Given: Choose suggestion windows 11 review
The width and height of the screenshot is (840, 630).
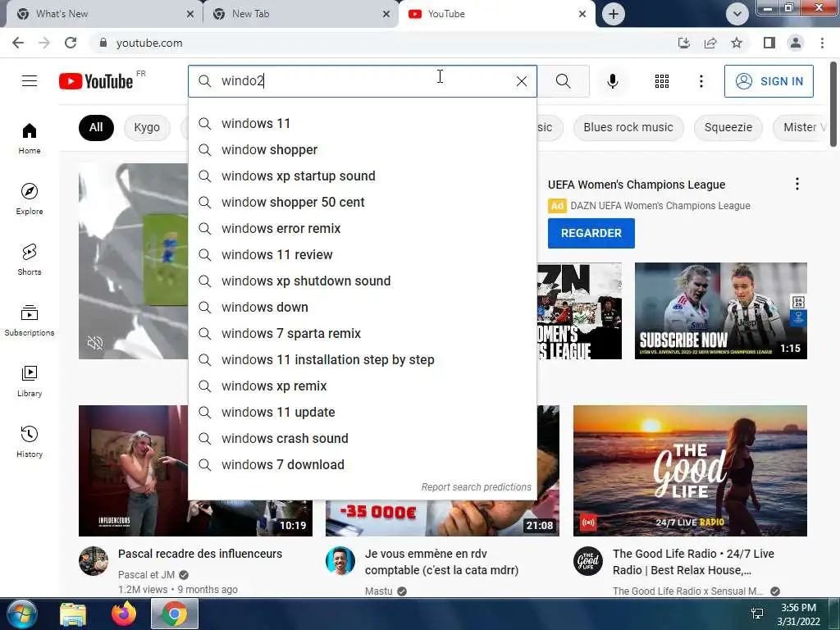Looking at the screenshot, I should (362, 254).
